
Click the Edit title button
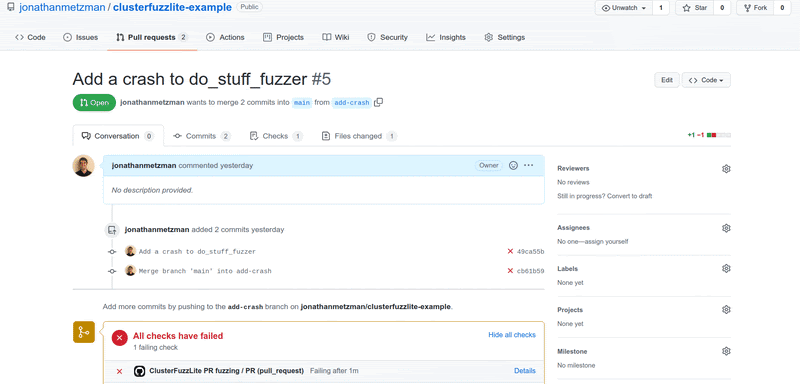tap(667, 80)
